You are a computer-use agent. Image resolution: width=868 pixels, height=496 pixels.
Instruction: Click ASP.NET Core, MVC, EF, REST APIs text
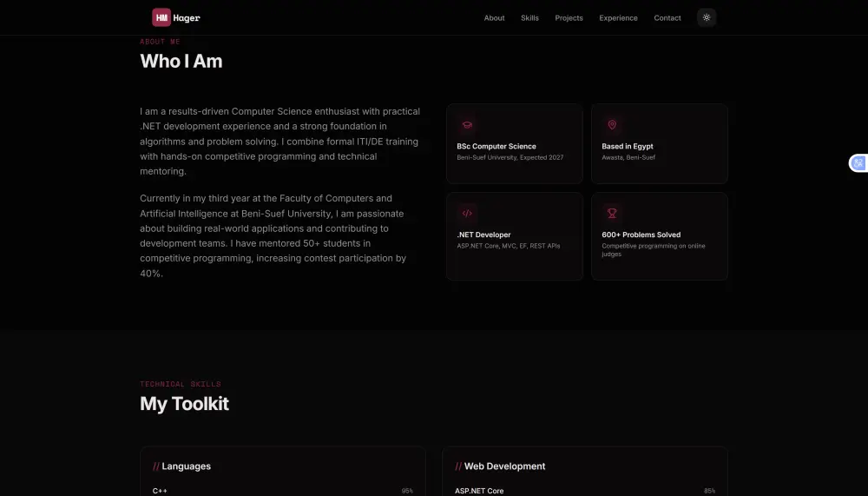point(508,246)
